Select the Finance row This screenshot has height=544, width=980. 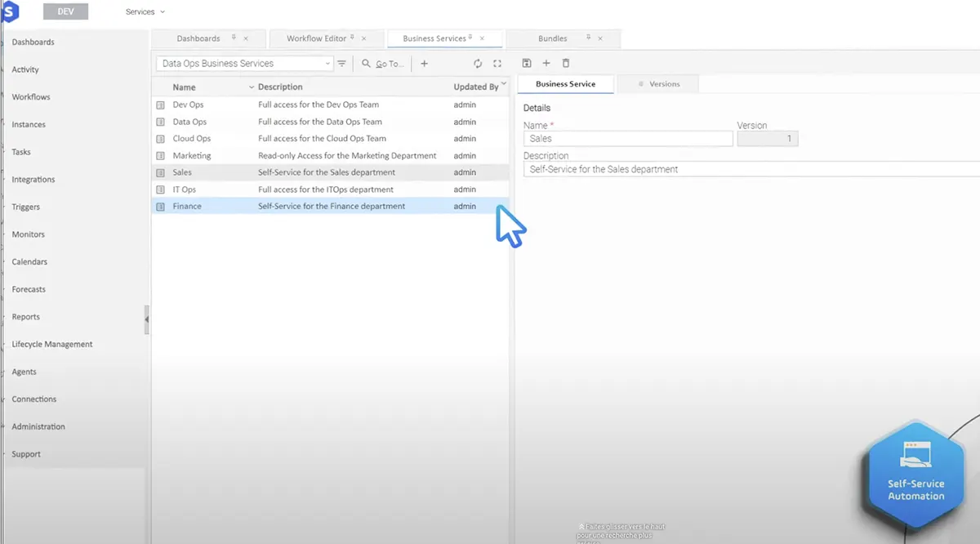[330, 207]
